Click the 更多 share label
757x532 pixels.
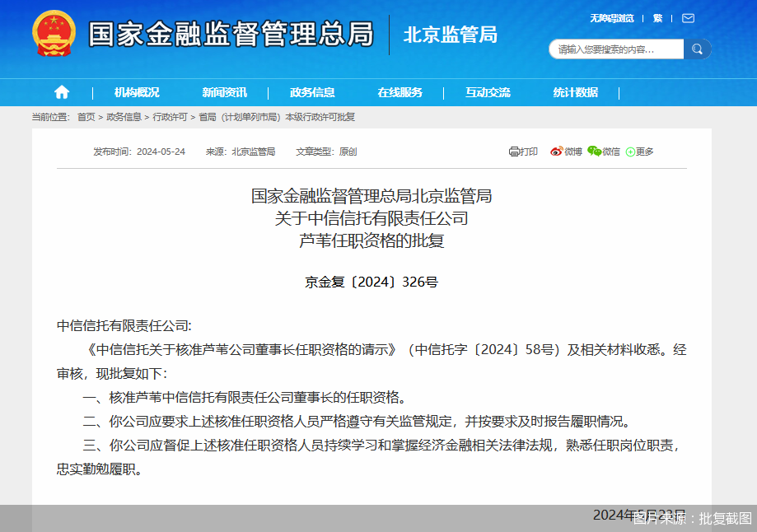(644, 152)
